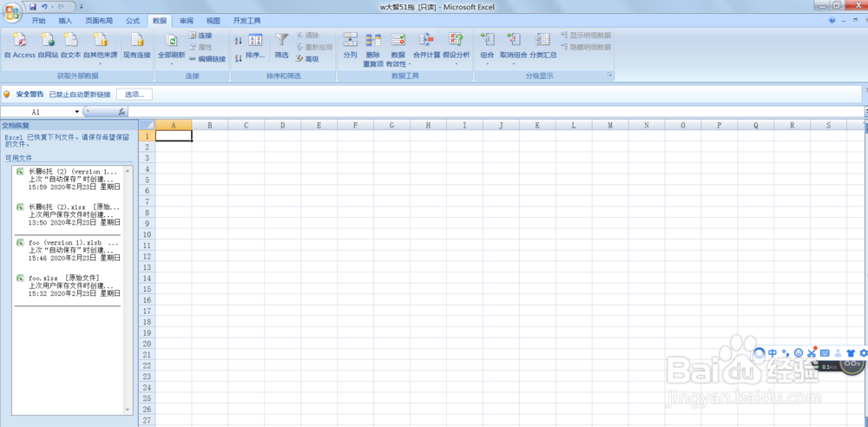868x427 pixels.
Task: Select recovered file 长聊6托 (2) (version 1)
Action: (x=68, y=180)
